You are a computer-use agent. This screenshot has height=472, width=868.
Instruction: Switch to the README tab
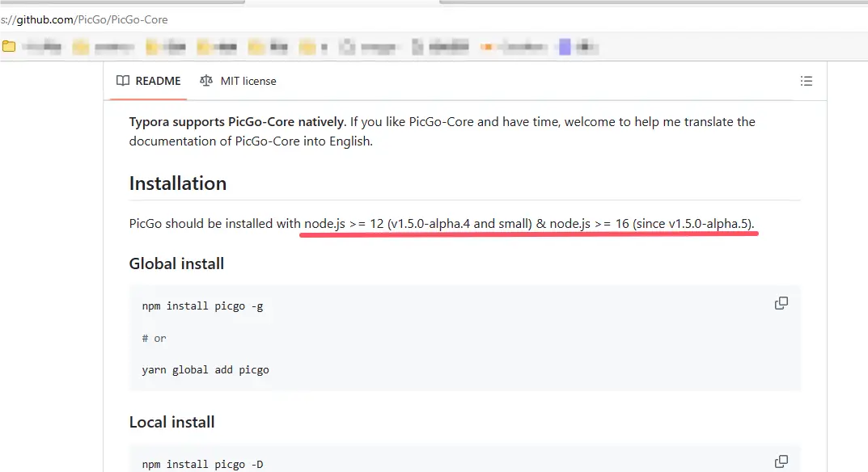pyautogui.click(x=148, y=82)
